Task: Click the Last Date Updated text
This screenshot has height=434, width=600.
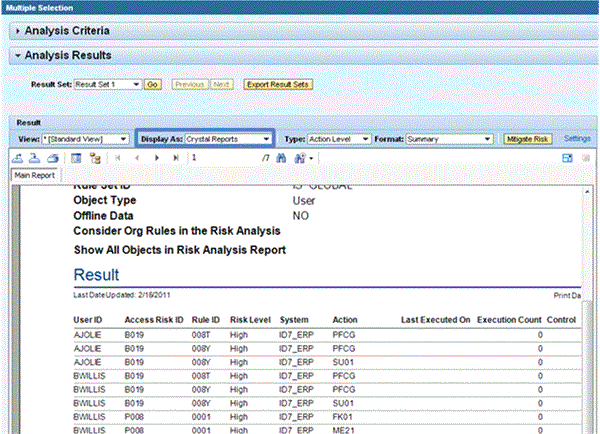Action: tap(122, 295)
